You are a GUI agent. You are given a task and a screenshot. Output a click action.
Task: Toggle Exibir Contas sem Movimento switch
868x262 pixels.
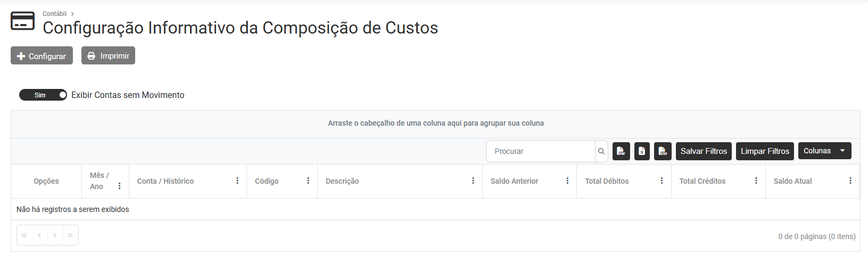[x=43, y=95]
